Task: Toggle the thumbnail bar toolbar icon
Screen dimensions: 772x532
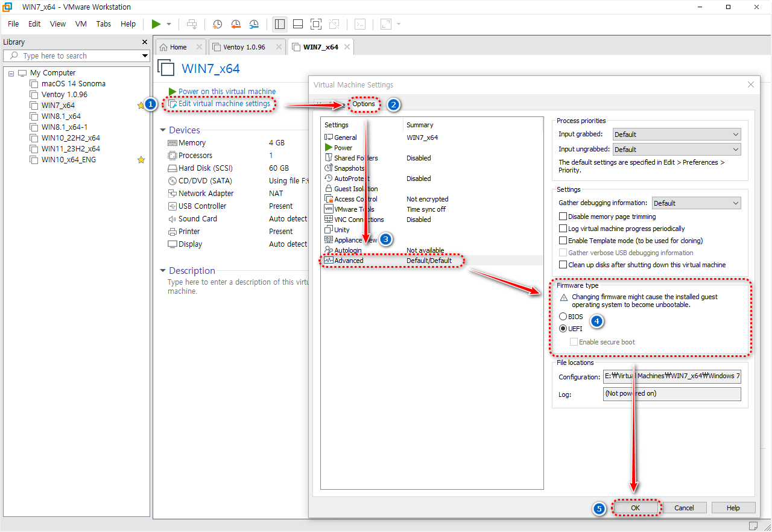Action: coord(298,24)
